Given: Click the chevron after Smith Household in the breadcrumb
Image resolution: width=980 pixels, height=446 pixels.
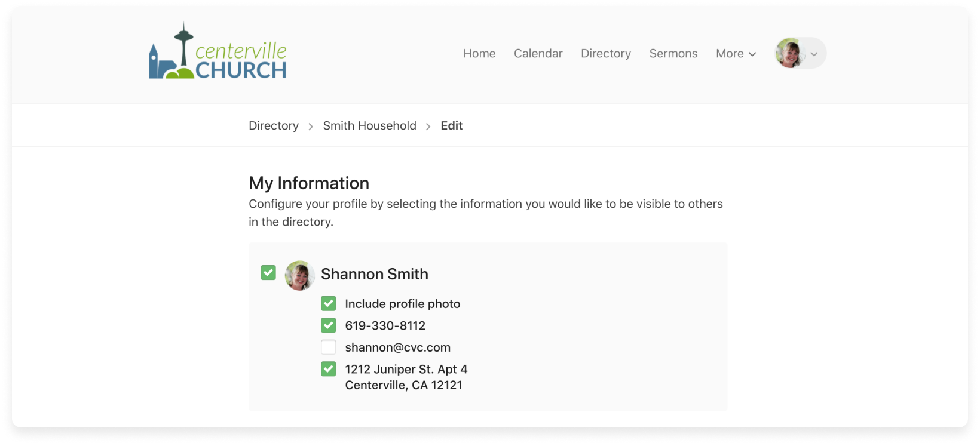Looking at the screenshot, I should pyautogui.click(x=428, y=127).
